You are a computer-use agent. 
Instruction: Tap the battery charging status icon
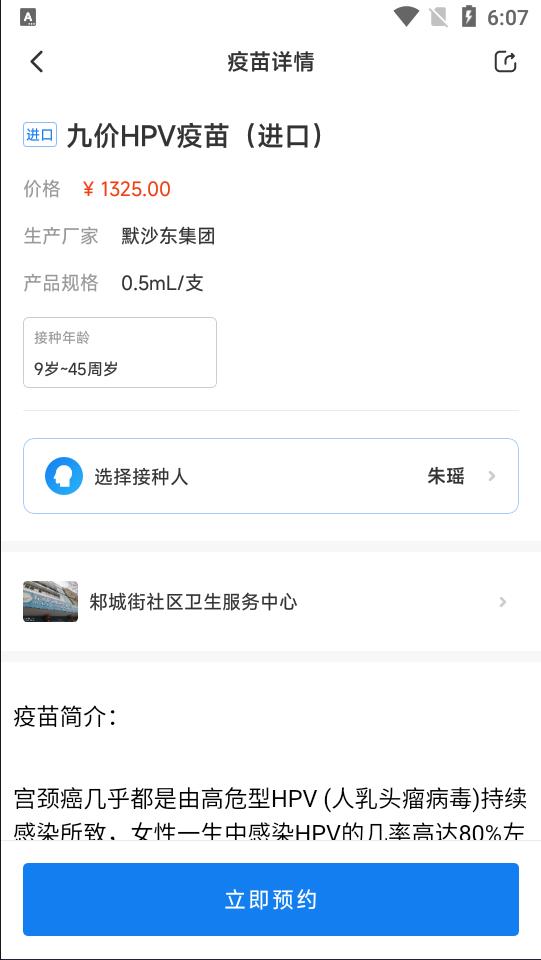(469, 17)
